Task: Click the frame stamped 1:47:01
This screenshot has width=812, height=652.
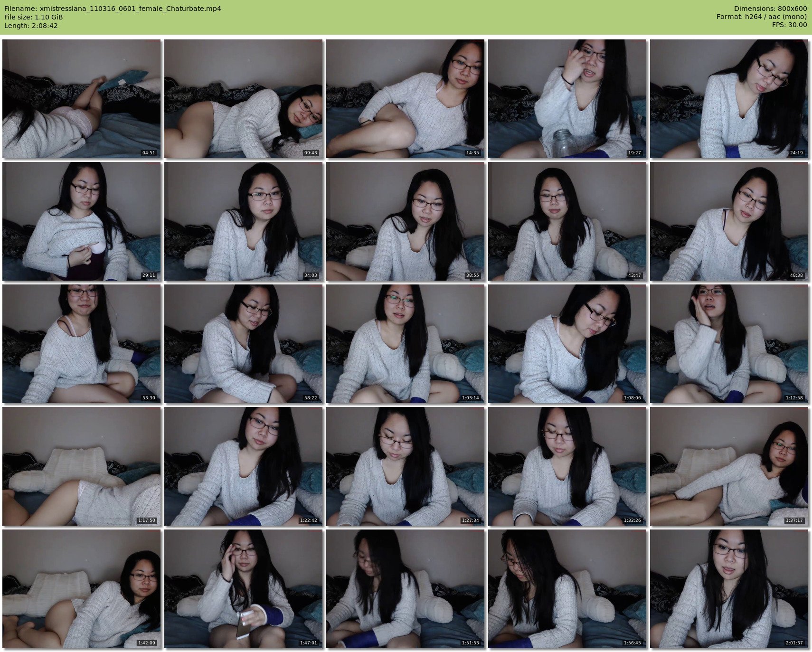Action: coord(244,589)
